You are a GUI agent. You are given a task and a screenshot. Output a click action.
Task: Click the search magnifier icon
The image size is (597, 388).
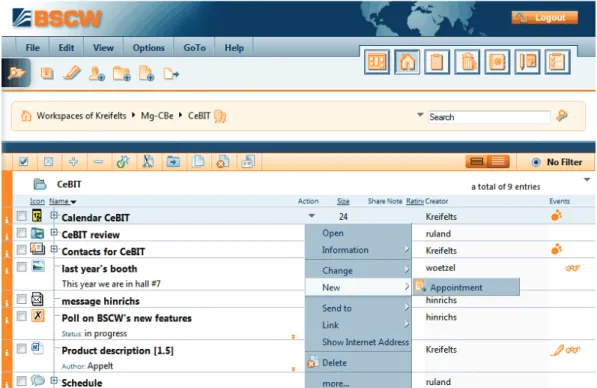pos(562,115)
